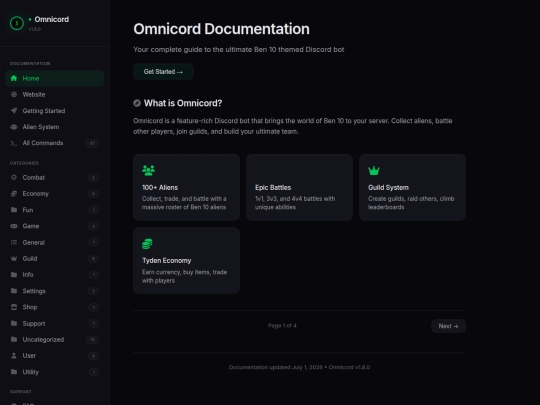The height and width of the screenshot is (405, 540).
Task: Click the Settings folder icon
Action: pos(14,291)
